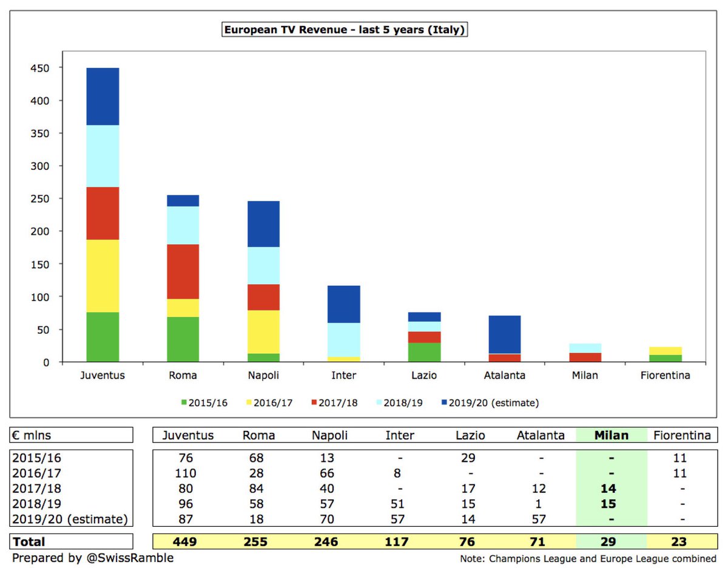Click Milan total '29'
Image resolution: width=728 pixels, height=568 pixels.
pos(609,542)
